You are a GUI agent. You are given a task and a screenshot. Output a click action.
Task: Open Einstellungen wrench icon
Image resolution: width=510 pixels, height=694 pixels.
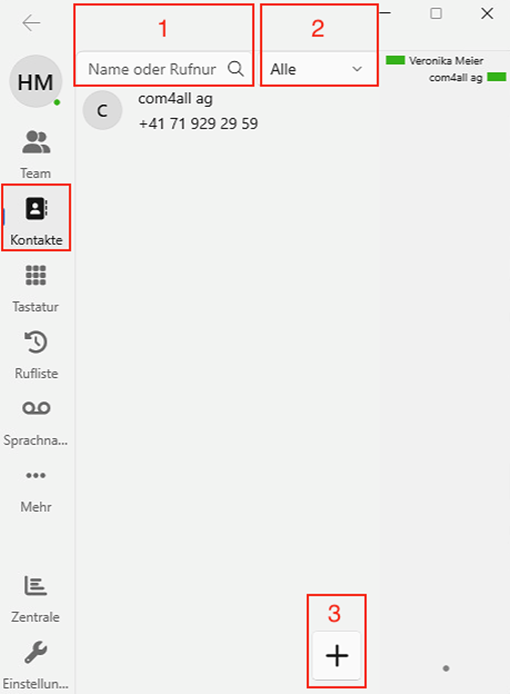pyautogui.click(x=36, y=652)
